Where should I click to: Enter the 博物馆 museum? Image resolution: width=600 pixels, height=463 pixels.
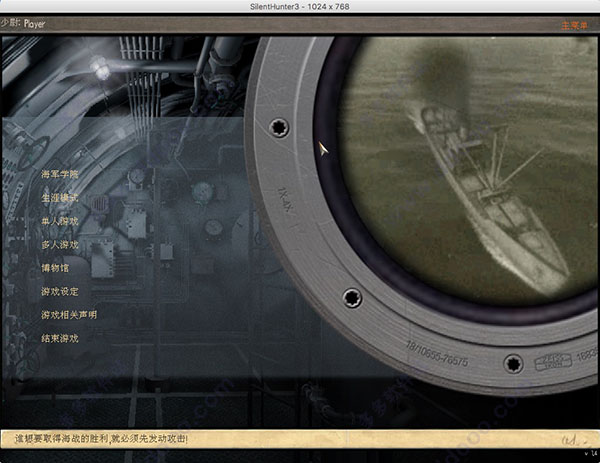55,268
